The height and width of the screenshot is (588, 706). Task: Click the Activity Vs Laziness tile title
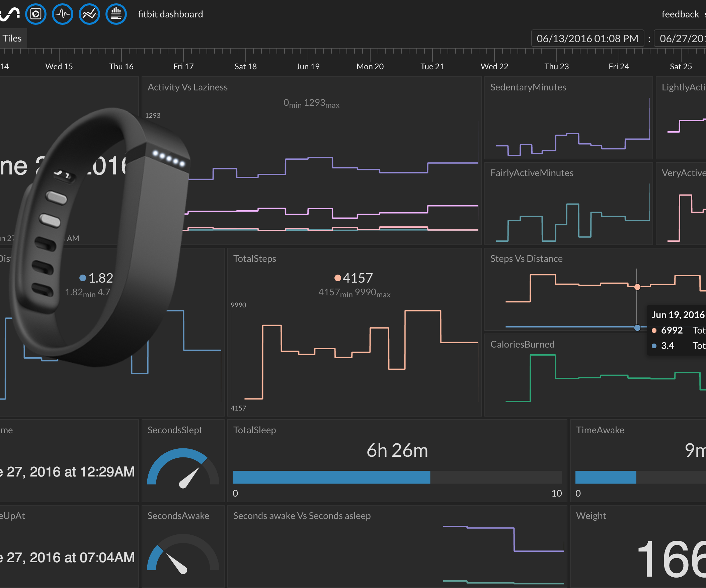187,87
